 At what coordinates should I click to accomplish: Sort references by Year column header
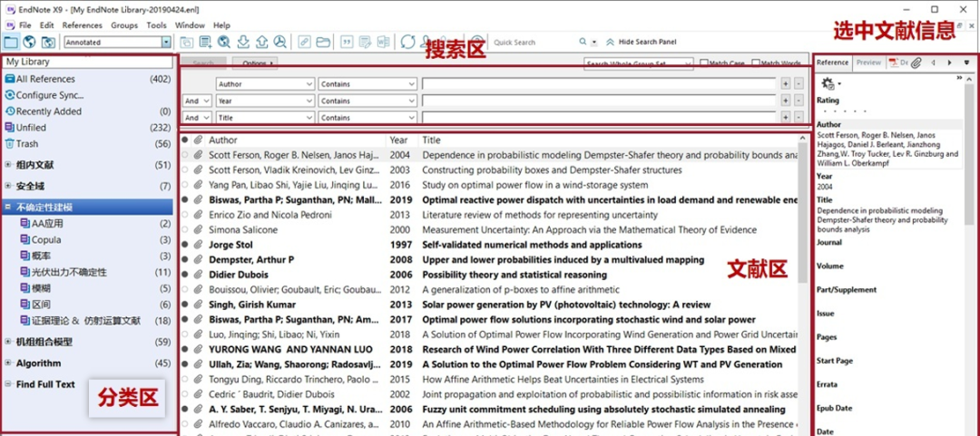(398, 140)
